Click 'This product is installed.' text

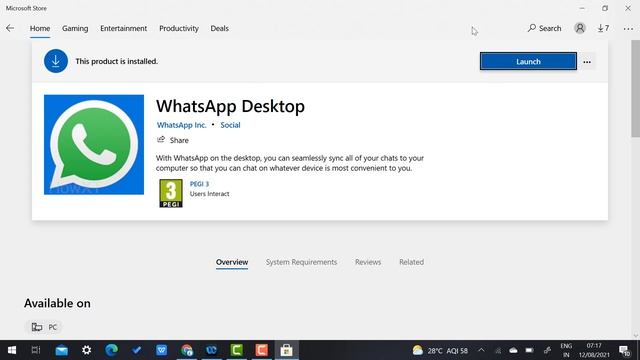[117, 61]
